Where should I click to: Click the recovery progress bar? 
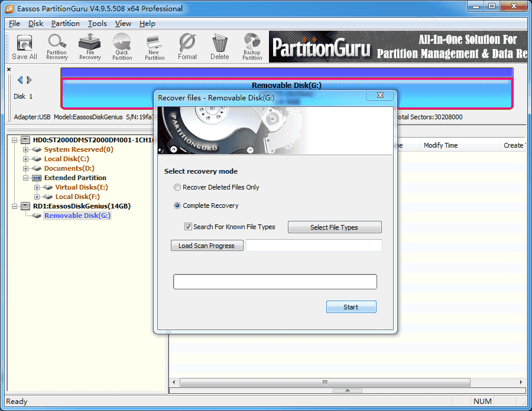click(275, 282)
